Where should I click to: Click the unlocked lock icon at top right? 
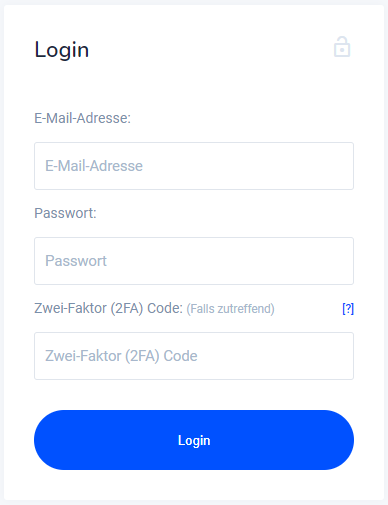342,47
